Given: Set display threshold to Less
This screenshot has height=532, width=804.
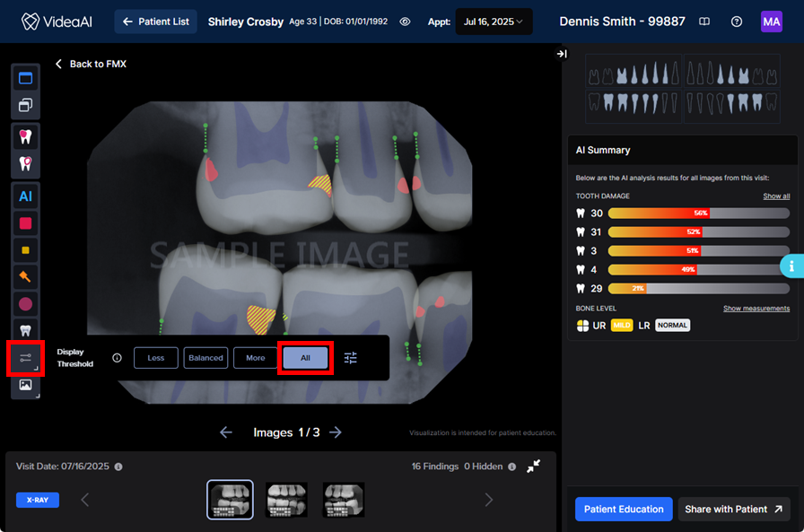Looking at the screenshot, I should [x=156, y=358].
